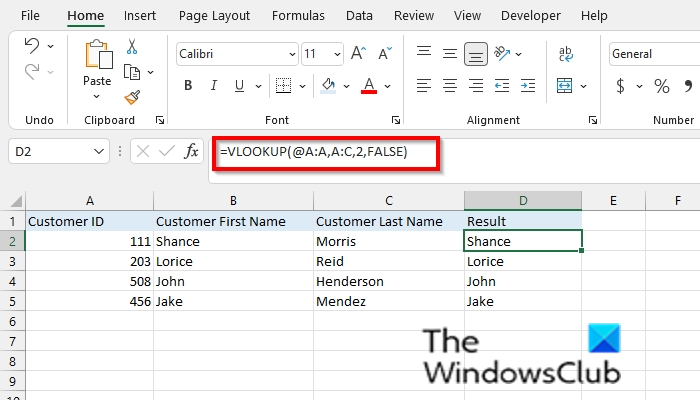Viewport: 700px width, 400px height.
Task: Click Customer First Name header cell
Action: (233, 221)
